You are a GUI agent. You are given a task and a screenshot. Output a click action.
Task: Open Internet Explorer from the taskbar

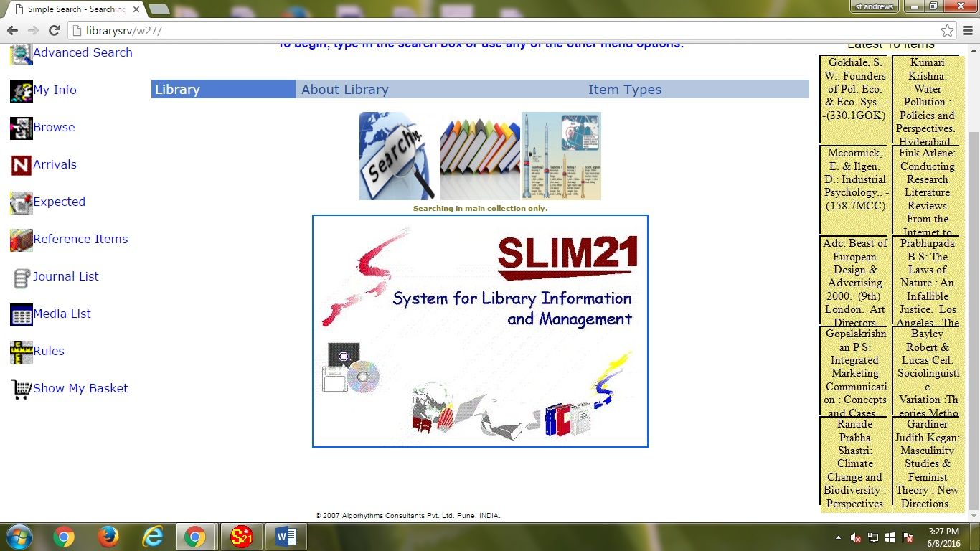152,537
